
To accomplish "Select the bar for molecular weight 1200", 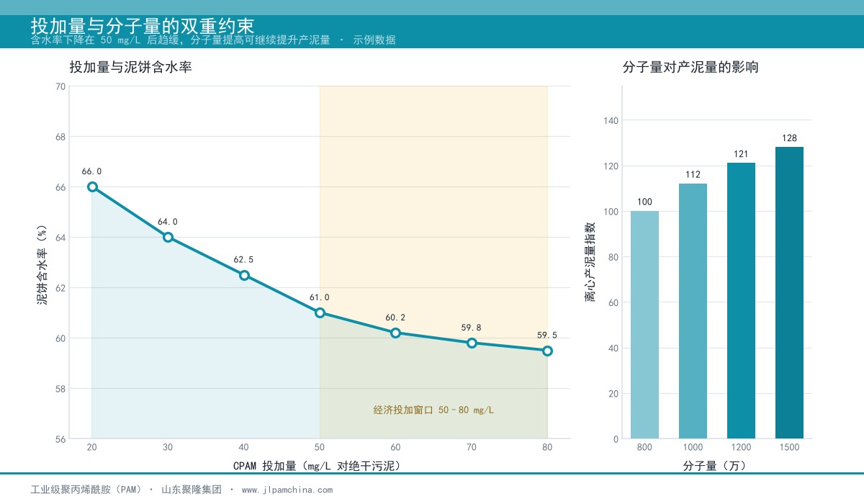I will pos(741,301).
